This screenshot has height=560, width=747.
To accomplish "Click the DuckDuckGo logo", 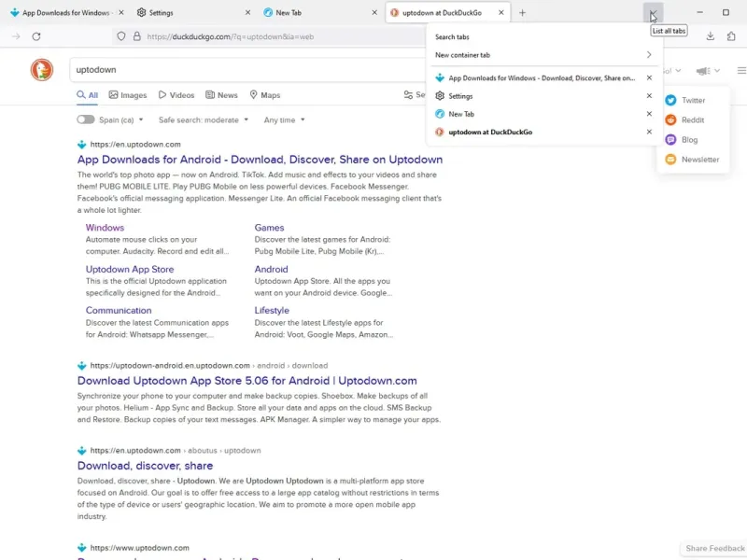I will (42, 69).
